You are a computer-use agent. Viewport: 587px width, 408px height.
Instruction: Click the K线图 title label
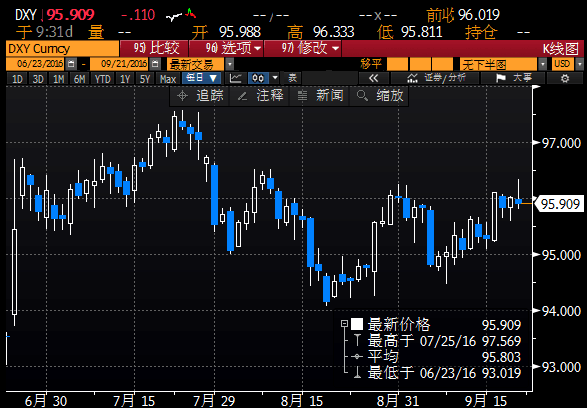click(561, 49)
